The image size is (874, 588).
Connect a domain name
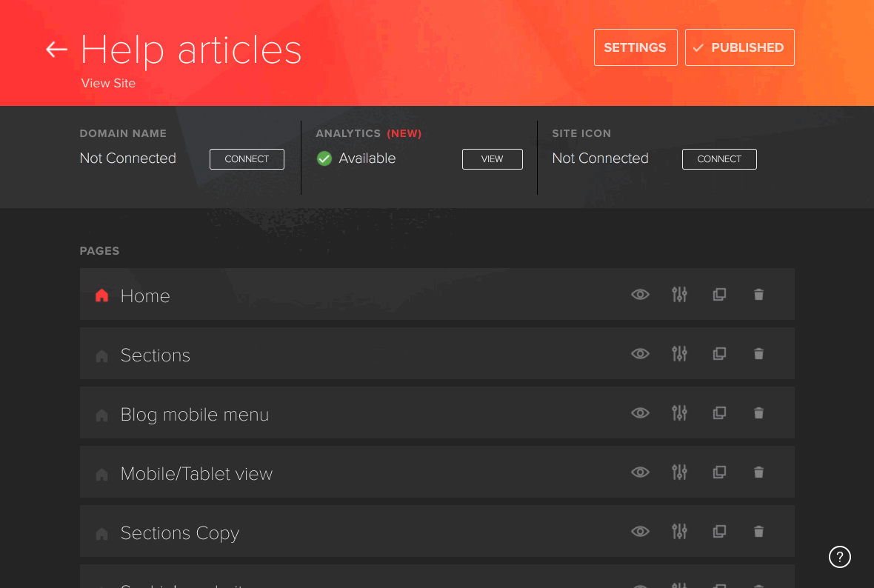(247, 159)
